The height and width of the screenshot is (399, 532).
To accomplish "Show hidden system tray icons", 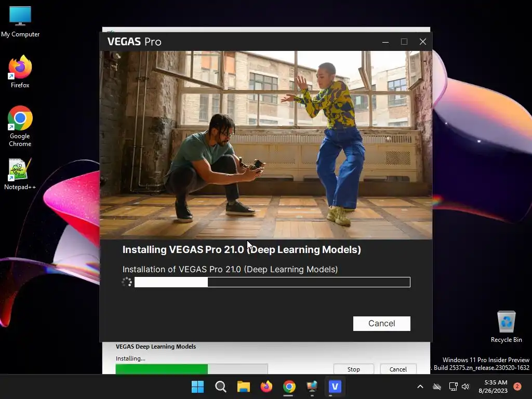I will (420, 387).
